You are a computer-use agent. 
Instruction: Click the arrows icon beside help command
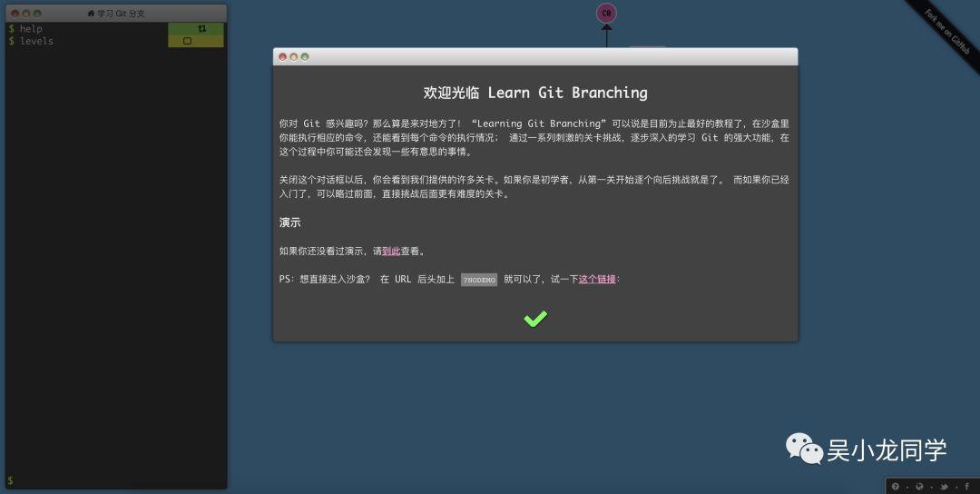(201, 29)
